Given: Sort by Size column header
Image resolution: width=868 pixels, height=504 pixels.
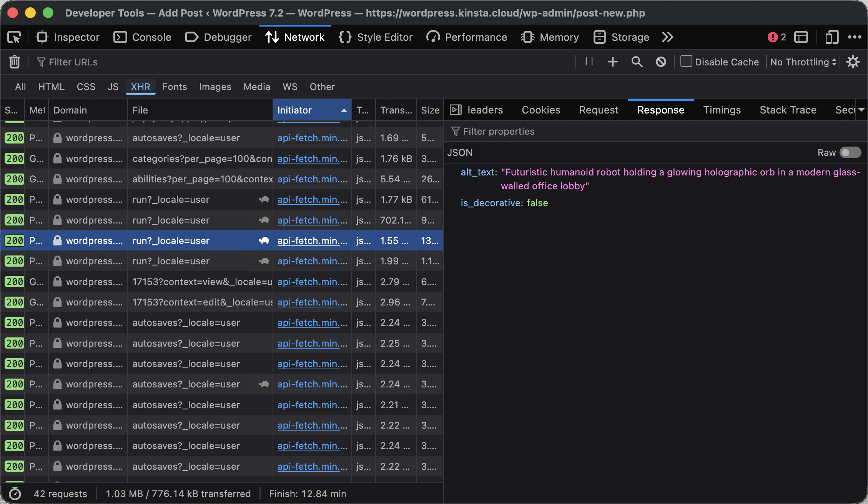Looking at the screenshot, I should point(430,110).
